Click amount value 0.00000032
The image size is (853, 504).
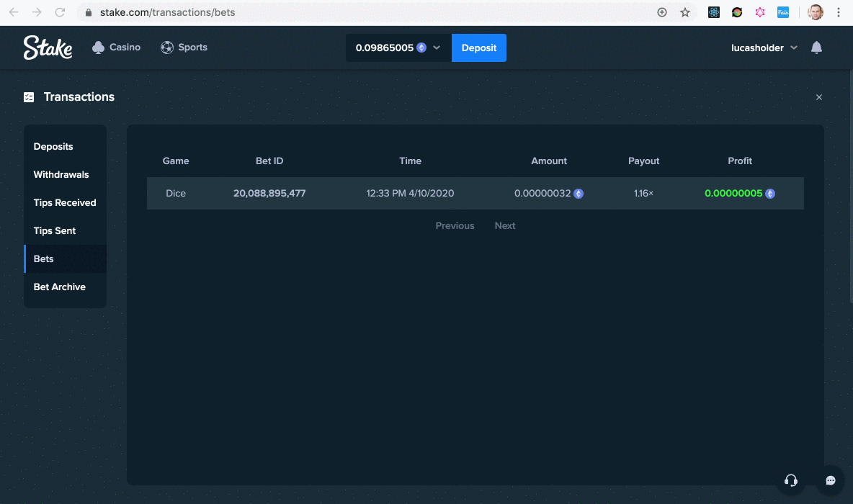click(542, 193)
